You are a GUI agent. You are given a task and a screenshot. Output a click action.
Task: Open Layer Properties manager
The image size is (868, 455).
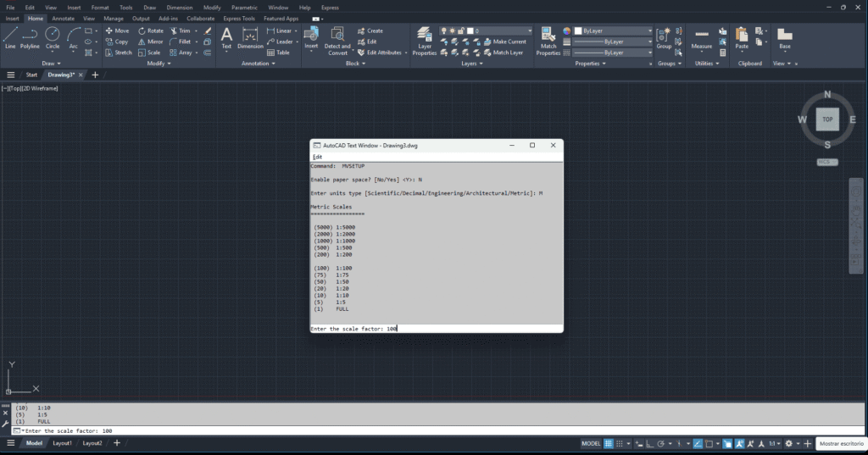[x=425, y=41]
